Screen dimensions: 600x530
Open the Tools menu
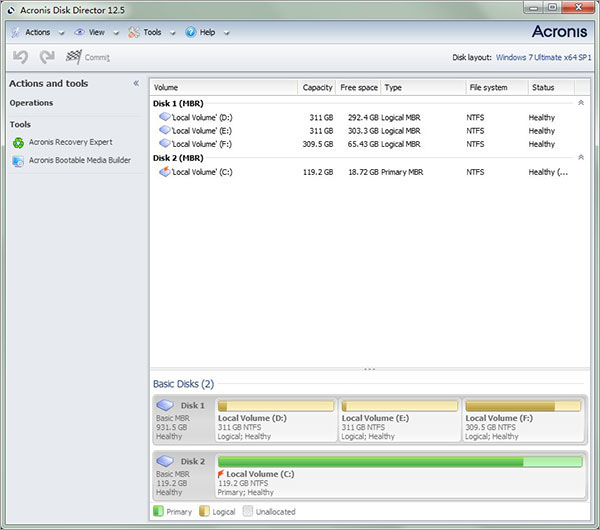(152, 33)
